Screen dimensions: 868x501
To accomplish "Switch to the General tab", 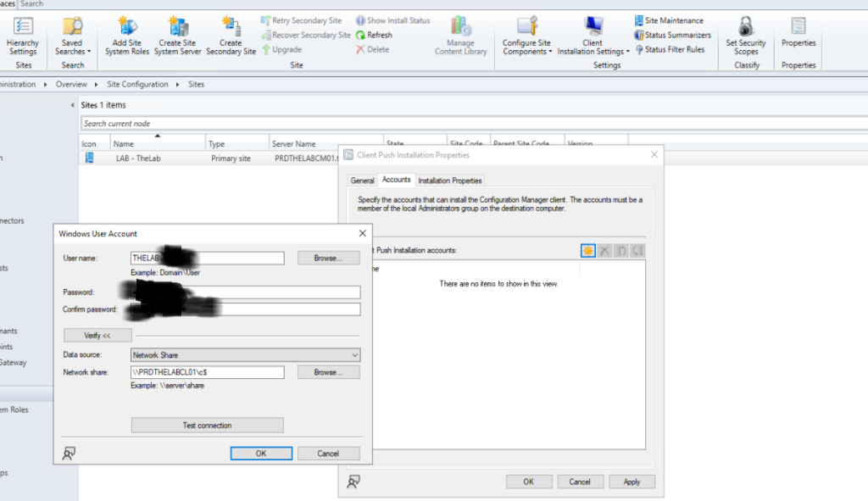I will 362,181.
